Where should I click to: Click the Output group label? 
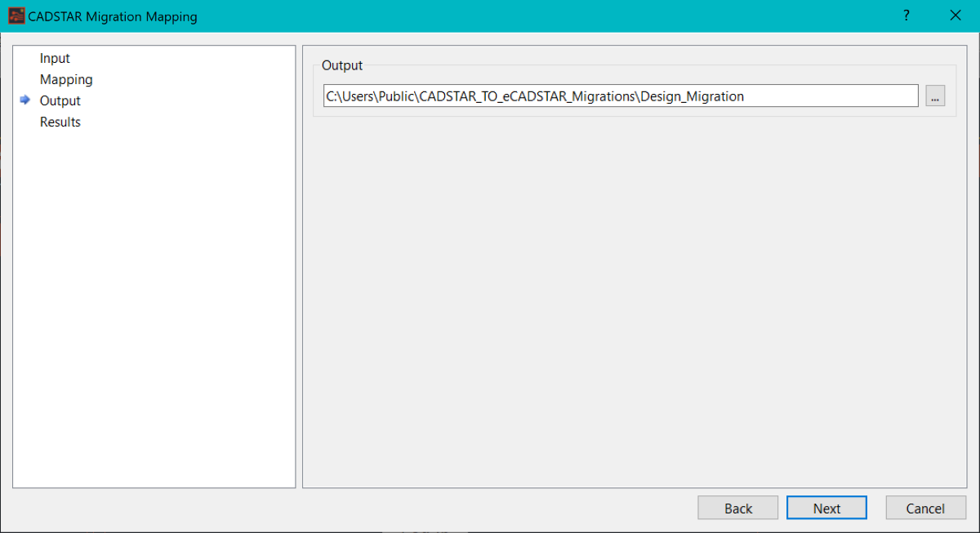(x=342, y=65)
